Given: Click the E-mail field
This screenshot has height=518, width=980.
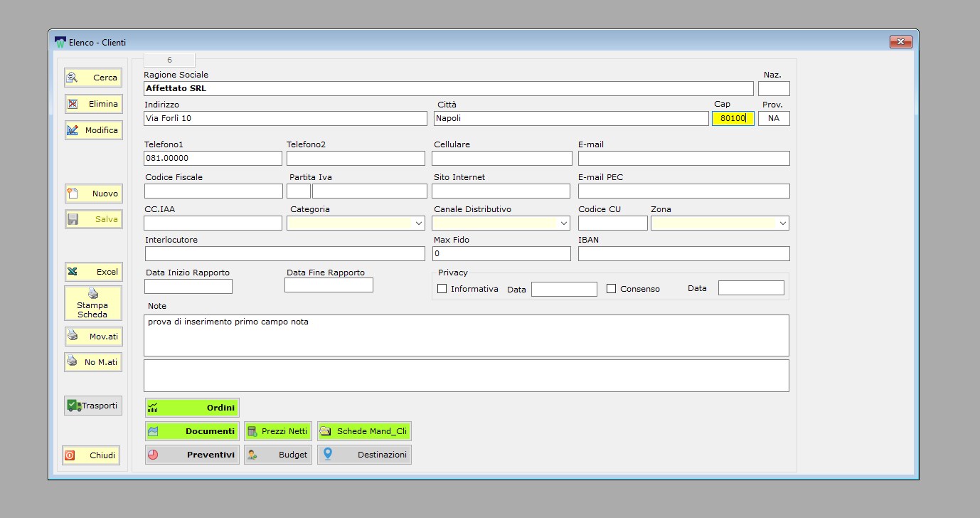Looking at the screenshot, I should (683, 158).
